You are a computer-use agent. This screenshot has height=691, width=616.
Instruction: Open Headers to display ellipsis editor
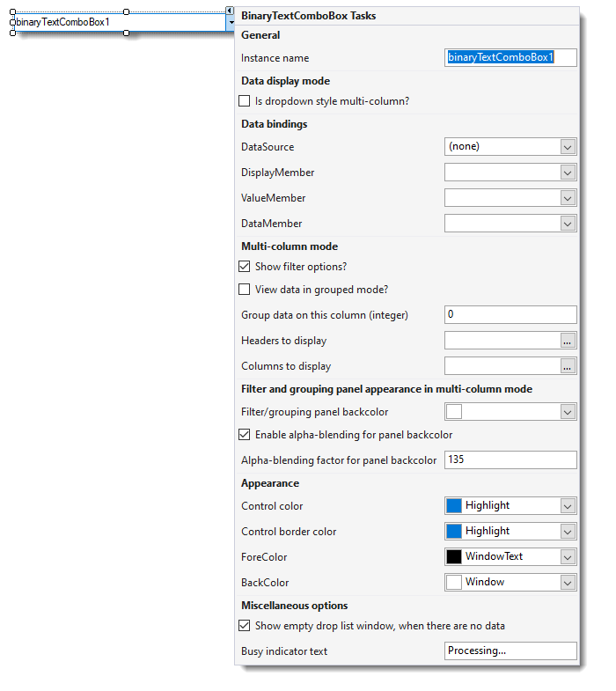click(568, 341)
